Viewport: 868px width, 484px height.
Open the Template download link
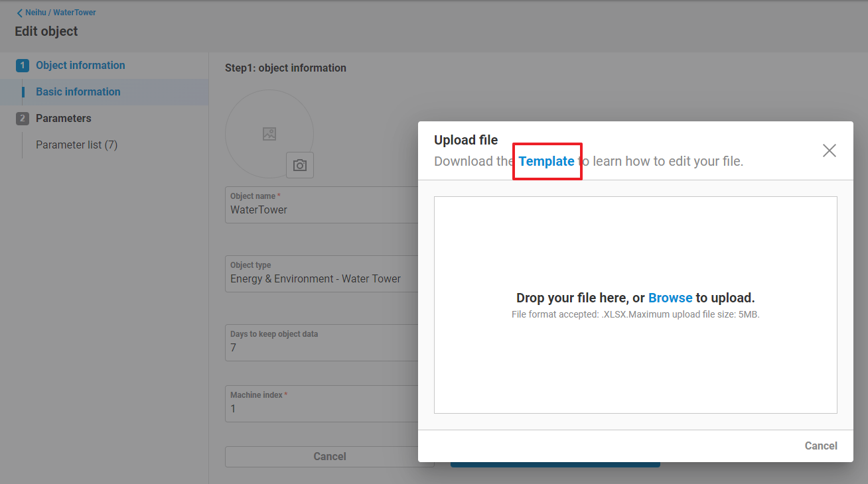[x=546, y=161]
